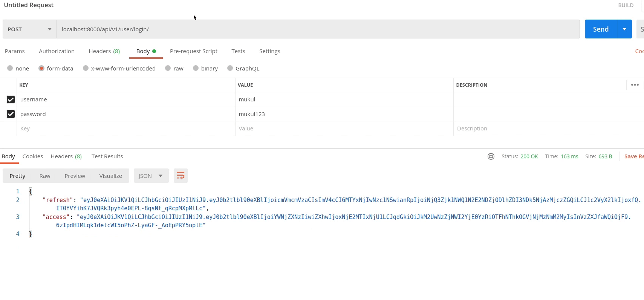Open the three-dots column options menu
Image resolution: width=644 pixels, height=300 pixels.
(635, 85)
